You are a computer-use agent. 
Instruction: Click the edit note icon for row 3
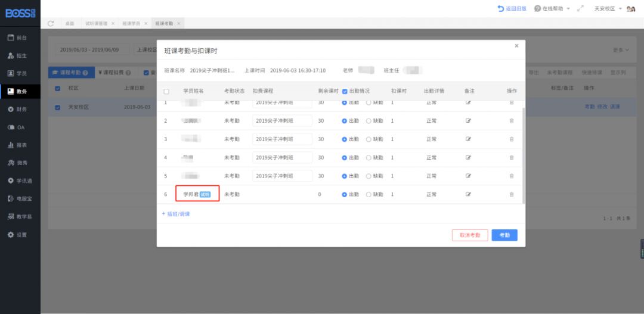click(x=468, y=139)
